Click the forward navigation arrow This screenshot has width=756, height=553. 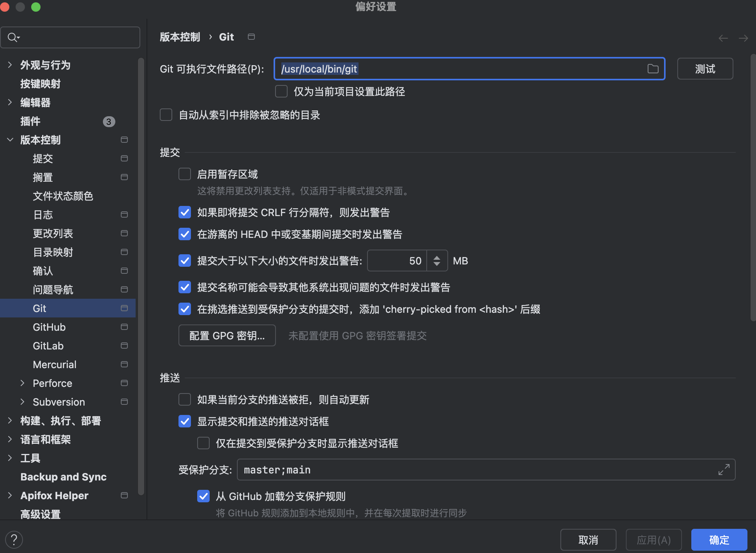(743, 38)
